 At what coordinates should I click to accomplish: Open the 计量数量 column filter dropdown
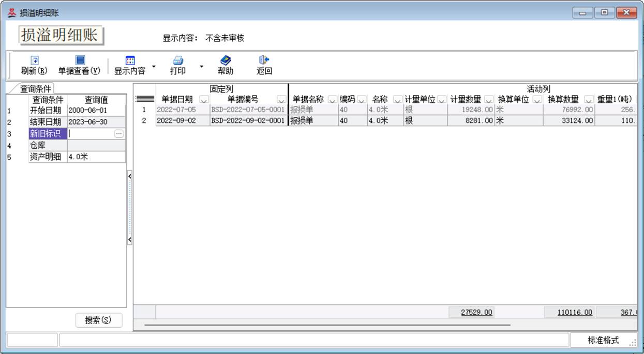tap(488, 100)
